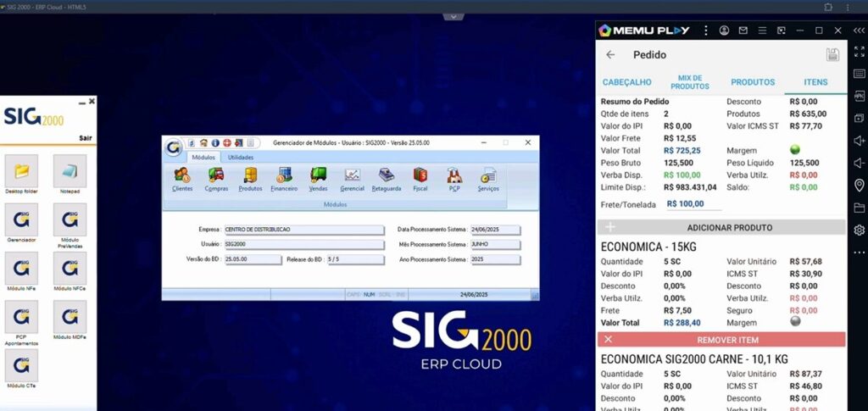Click the Frete/Tonelada value field
Viewport: 868px width, 411px height.
point(693,204)
